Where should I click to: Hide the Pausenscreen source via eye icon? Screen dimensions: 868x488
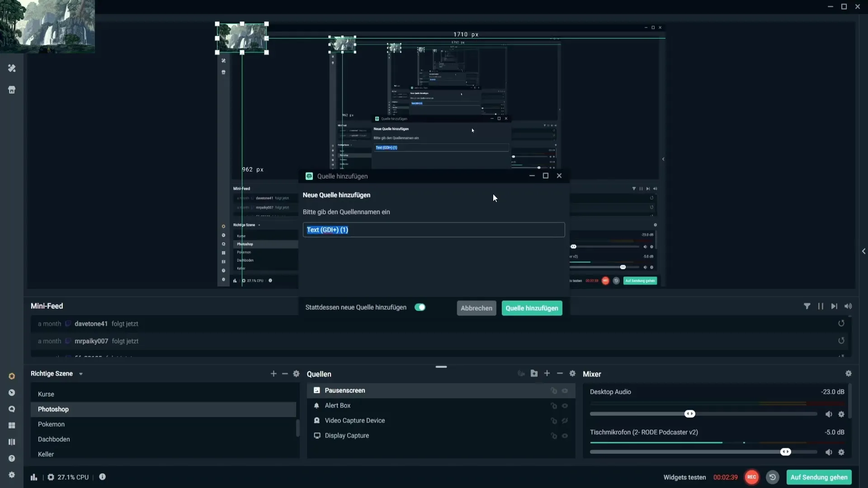[x=565, y=391]
